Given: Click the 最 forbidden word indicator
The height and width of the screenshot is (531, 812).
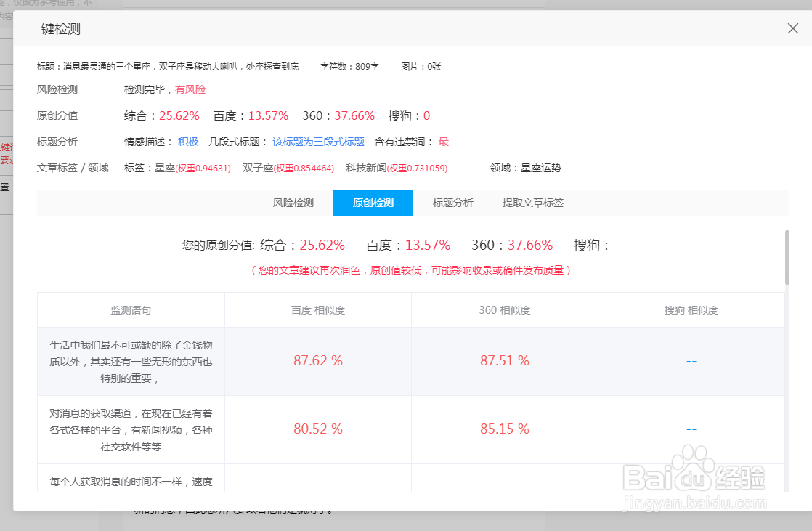Looking at the screenshot, I should (x=444, y=142).
